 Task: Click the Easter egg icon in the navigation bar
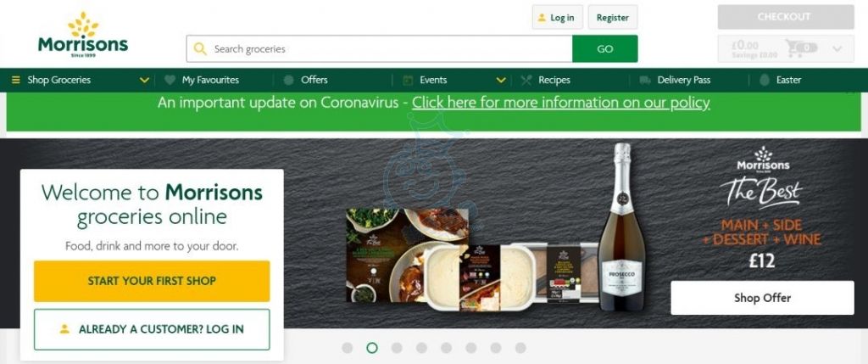pyautogui.click(x=765, y=80)
